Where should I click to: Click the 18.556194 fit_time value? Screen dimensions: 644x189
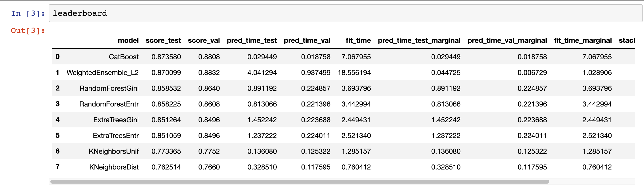click(354, 72)
